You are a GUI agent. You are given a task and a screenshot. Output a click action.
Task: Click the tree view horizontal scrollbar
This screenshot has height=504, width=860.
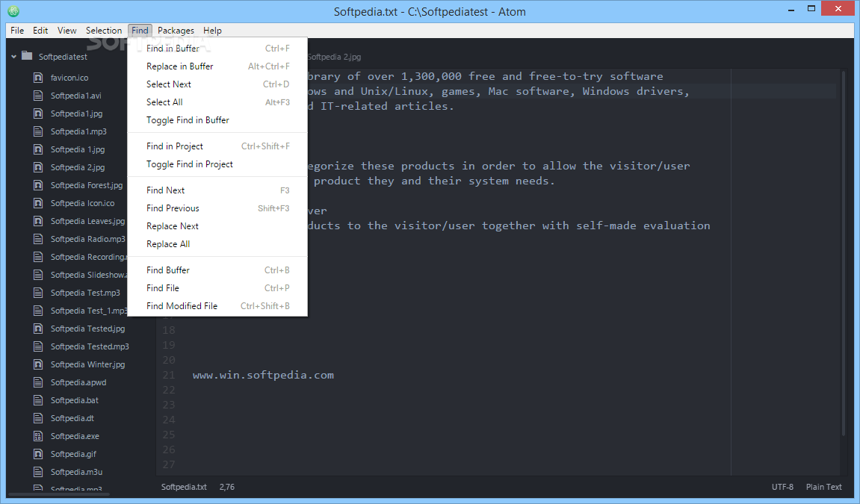59,494
